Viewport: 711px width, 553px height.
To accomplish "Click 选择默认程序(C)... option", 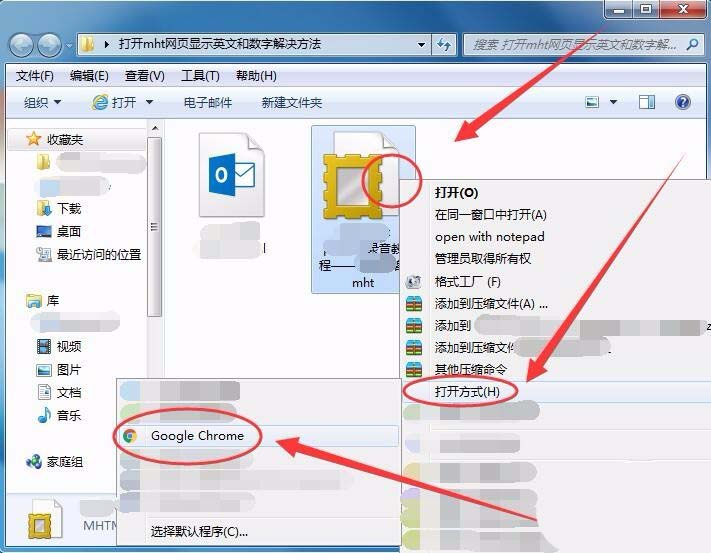I will point(199,531).
